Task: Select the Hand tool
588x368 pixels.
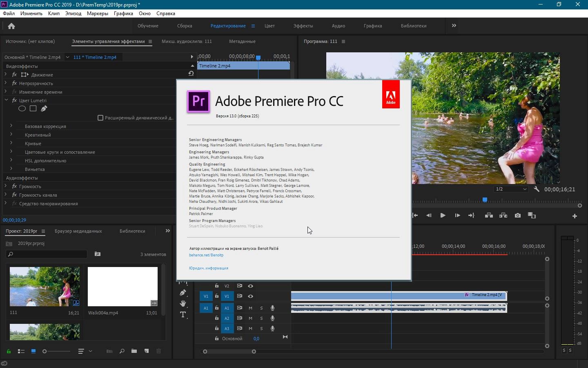Action: point(183,303)
